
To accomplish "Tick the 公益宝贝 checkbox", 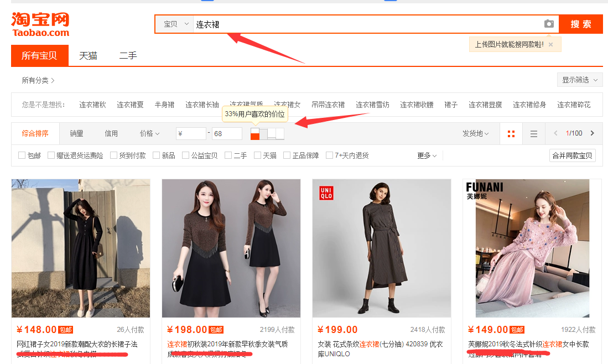I will 185,155.
